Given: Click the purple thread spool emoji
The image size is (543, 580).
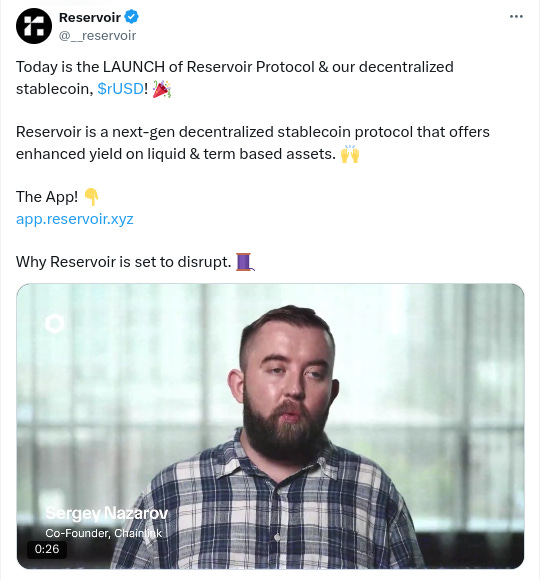Looking at the screenshot, I should pyautogui.click(x=245, y=262).
